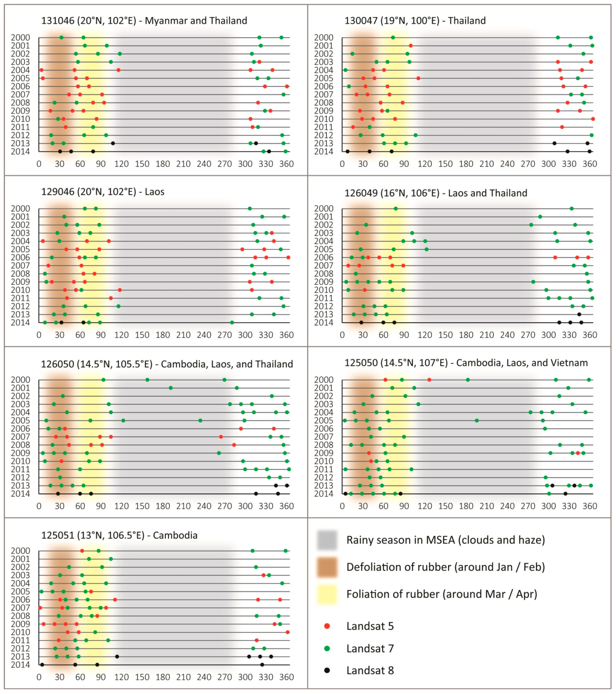Click the 126049 Laos and Thailand title
The height and width of the screenshot is (694, 616).
436,194
